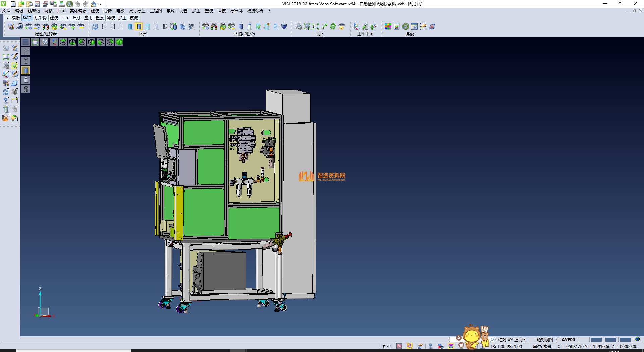Click the help question mark icon in status bar

tap(430, 346)
